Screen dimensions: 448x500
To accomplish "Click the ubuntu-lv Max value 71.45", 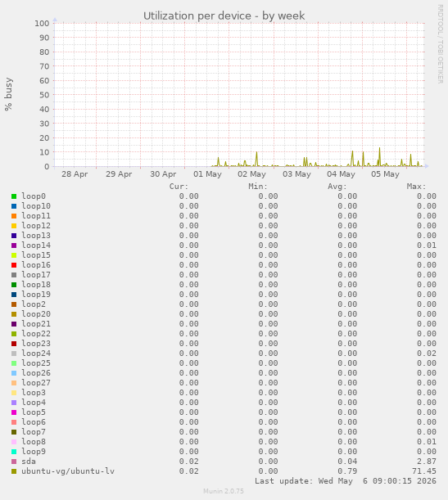I will coord(424,471).
